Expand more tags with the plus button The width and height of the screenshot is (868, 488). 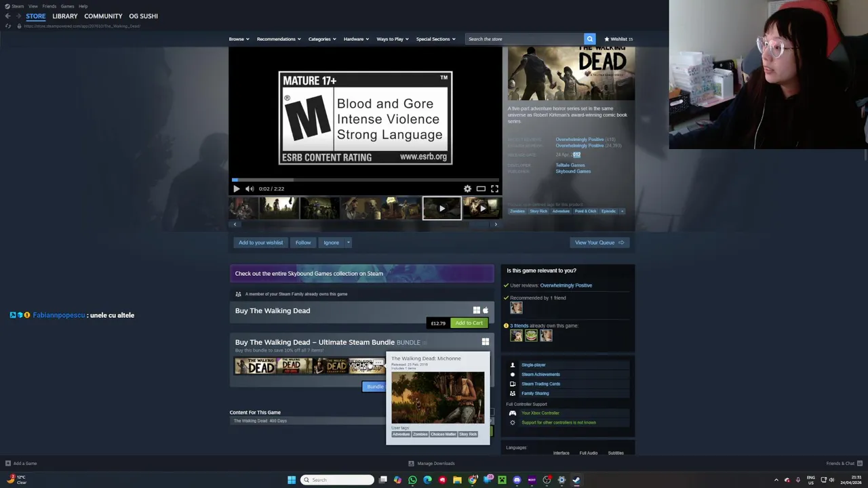point(622,211)
